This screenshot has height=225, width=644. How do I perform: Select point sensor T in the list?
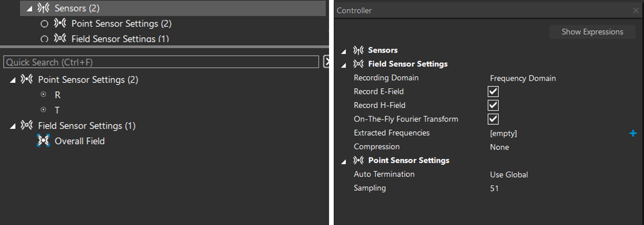pos(57,110)
